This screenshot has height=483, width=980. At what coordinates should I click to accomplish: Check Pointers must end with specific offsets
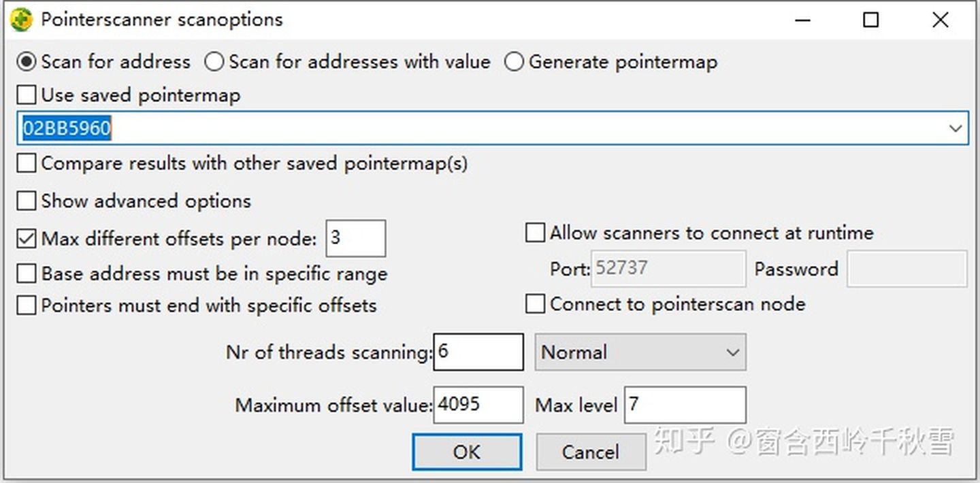click(x=27, y=305)
